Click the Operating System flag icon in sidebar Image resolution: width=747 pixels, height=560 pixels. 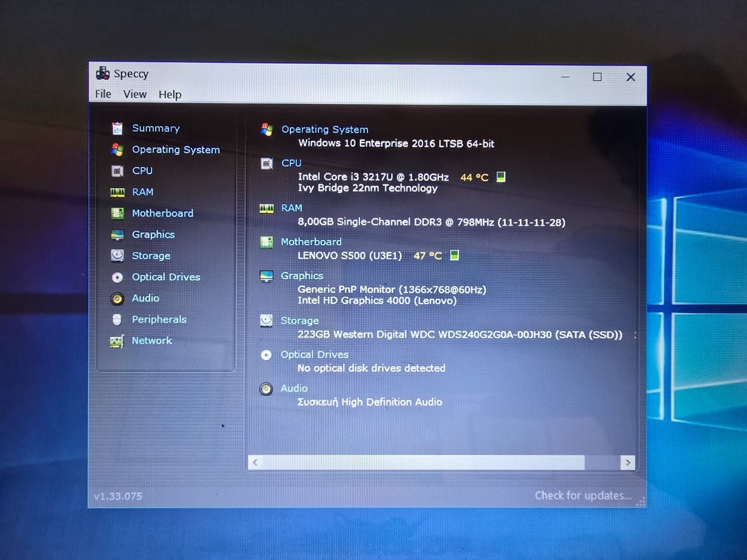[x=117, y=150]
